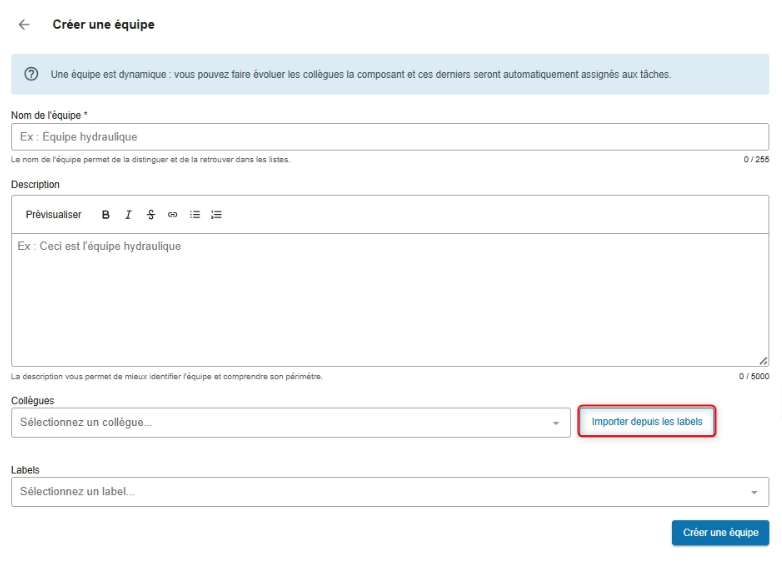
Task: Open the Sélectionnez un collègue combo box
Action: [280, 423]
